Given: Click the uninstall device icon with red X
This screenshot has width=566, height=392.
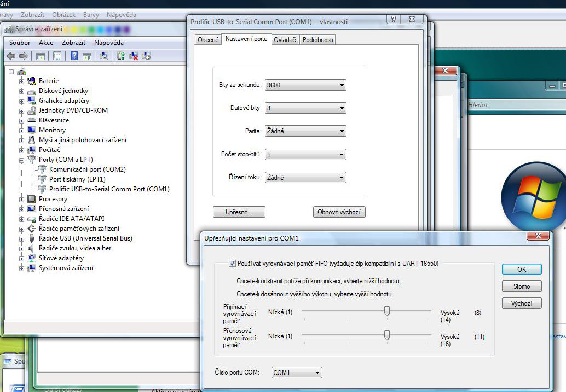Looking at the screenshot, I should [134, 56].
